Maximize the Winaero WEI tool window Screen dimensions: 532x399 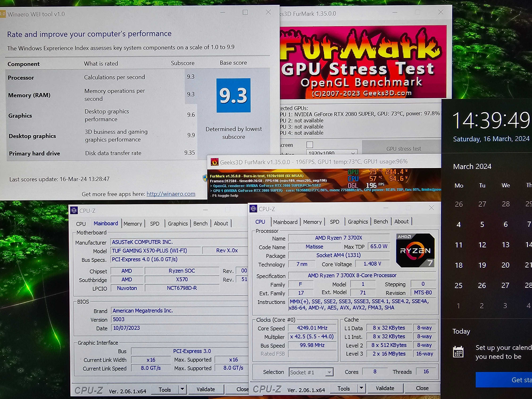coord(245,12)
